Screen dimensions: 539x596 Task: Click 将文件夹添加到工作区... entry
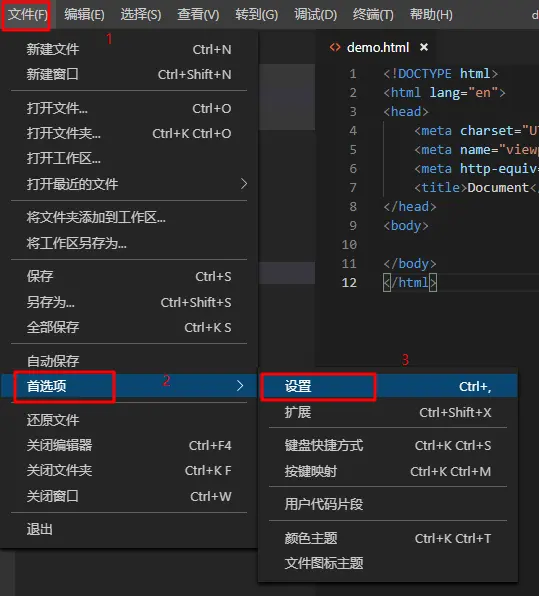click(x=129, y=218)
